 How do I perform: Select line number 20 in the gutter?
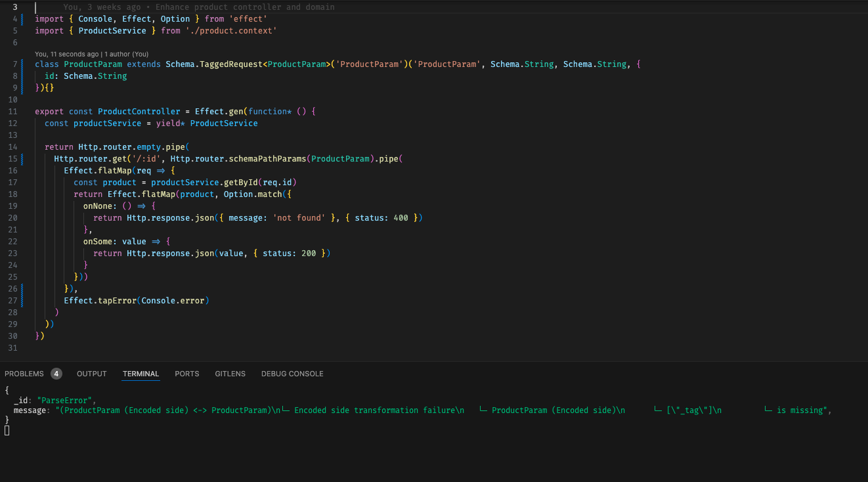(13, 218)
